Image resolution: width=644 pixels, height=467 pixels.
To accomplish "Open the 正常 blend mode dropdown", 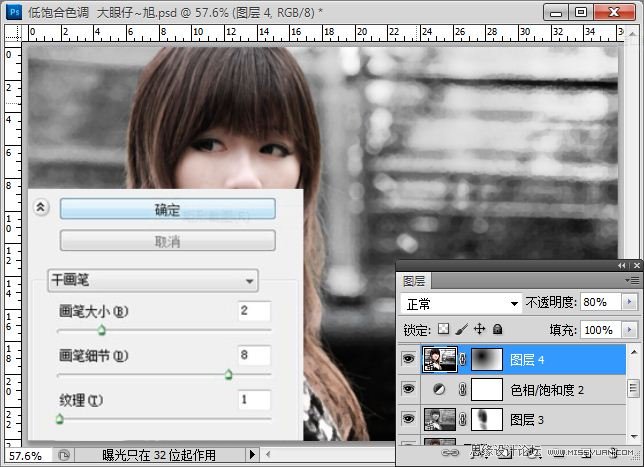I will point(461,304).
